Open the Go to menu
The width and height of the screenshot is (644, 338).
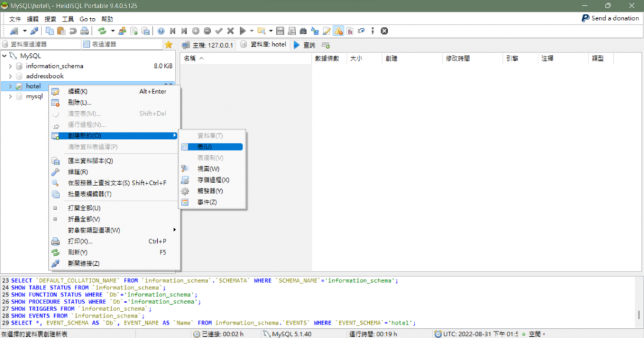pos(87,19)
